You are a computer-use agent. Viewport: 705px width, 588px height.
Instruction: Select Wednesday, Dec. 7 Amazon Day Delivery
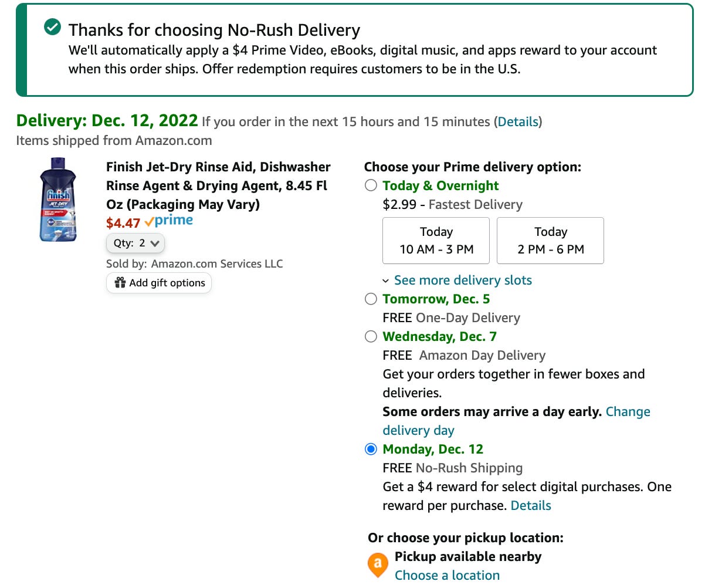(371, 336)
